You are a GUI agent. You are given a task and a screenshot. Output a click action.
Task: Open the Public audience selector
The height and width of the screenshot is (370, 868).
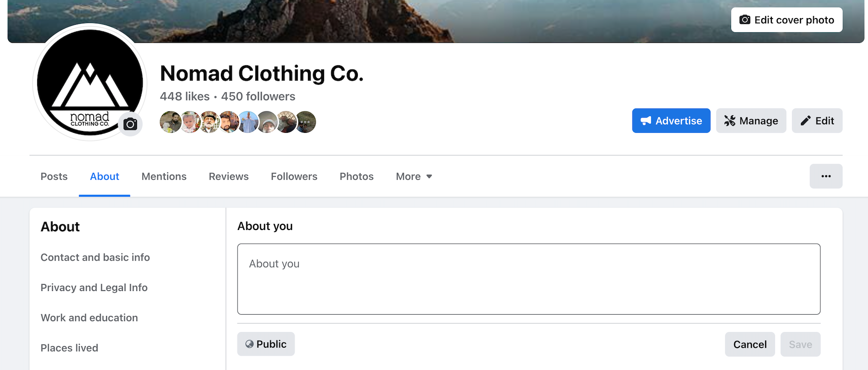(x=266, y=344)
